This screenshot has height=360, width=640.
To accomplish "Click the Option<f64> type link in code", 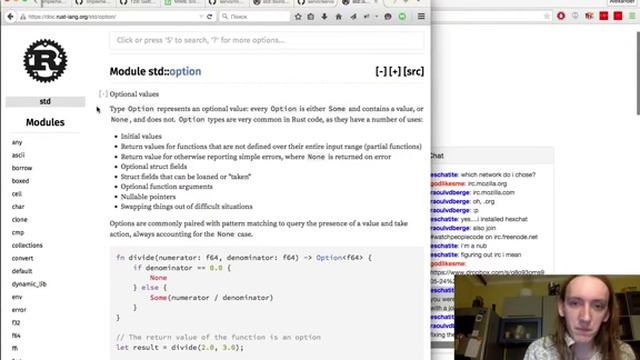I will (x=340, y=258).
